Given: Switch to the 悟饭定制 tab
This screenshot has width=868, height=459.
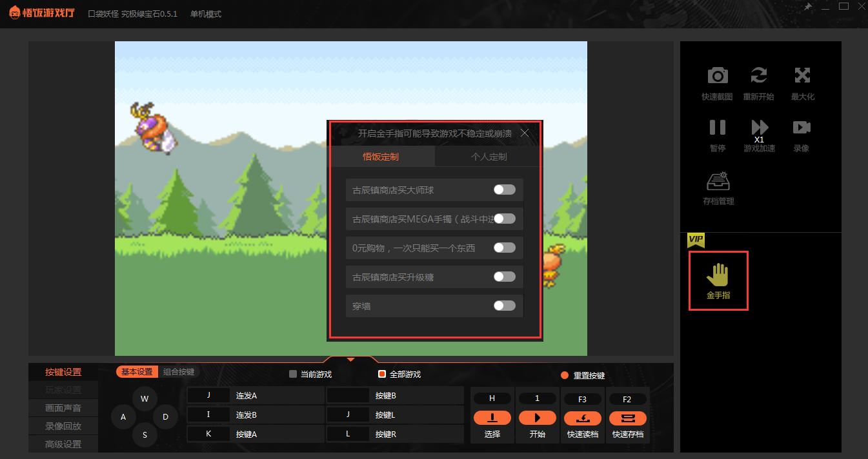Looking at the screenshot, I should [x=381, y=157].
